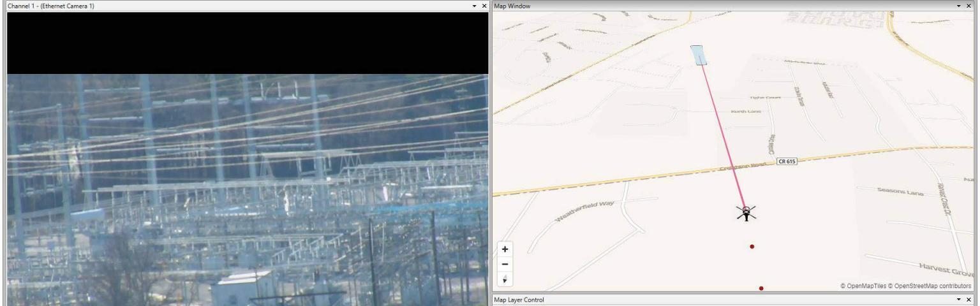Select the camera marker icon on the map
This screenshot has height=306, width=980.
click(746, 213)
